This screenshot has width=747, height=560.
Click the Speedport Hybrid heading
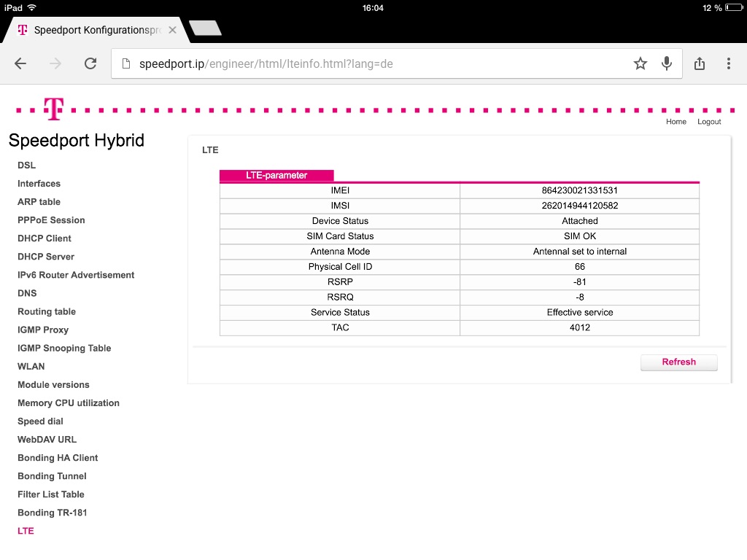(x=76, y=141)
